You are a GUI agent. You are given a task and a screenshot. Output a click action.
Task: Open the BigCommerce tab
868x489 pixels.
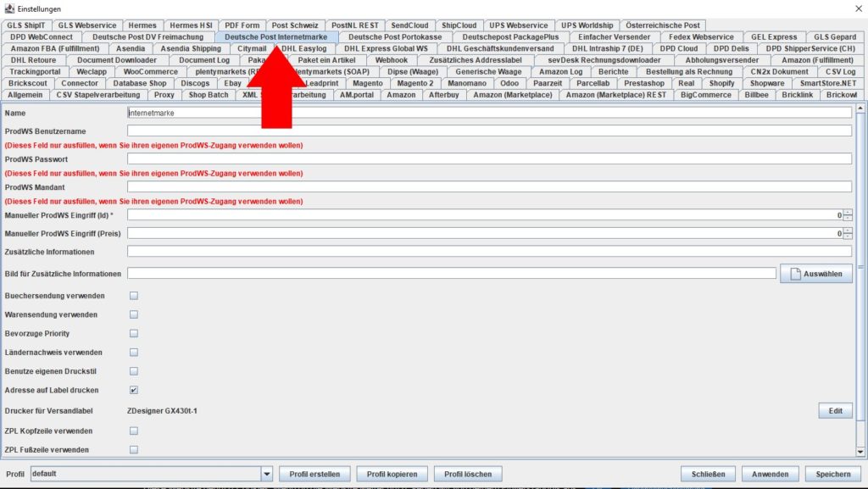706,95
